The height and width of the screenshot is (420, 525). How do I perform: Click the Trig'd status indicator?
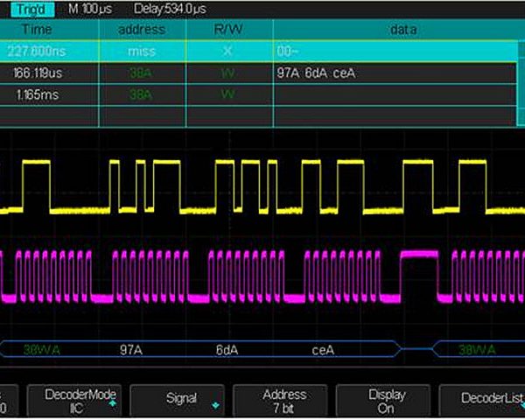(x=29, y=9)
